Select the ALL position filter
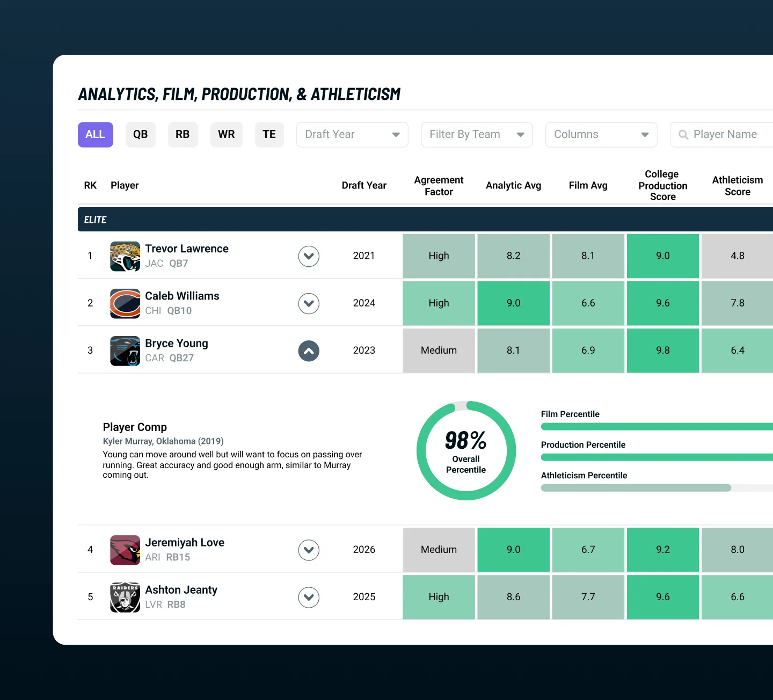Viewport: 773px width, 700px height. point(96,135)
